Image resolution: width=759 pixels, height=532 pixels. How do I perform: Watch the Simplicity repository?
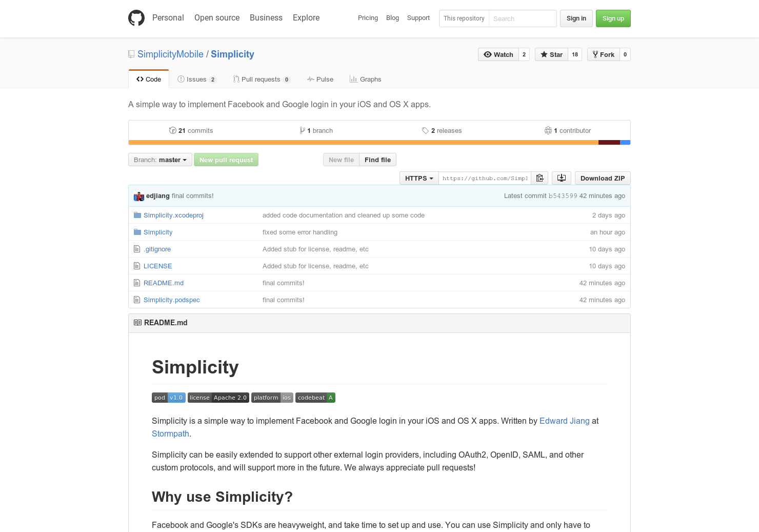497,54
